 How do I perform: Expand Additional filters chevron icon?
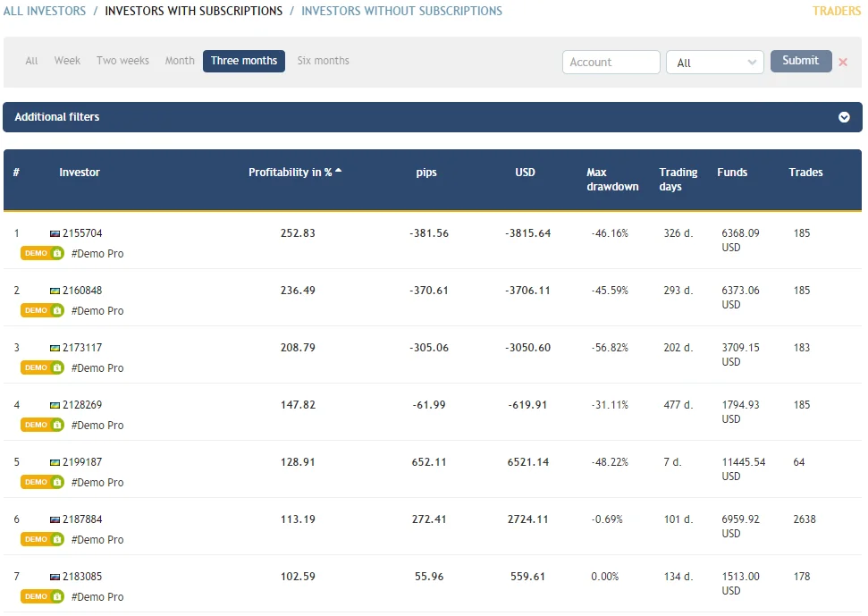point(844,117)
